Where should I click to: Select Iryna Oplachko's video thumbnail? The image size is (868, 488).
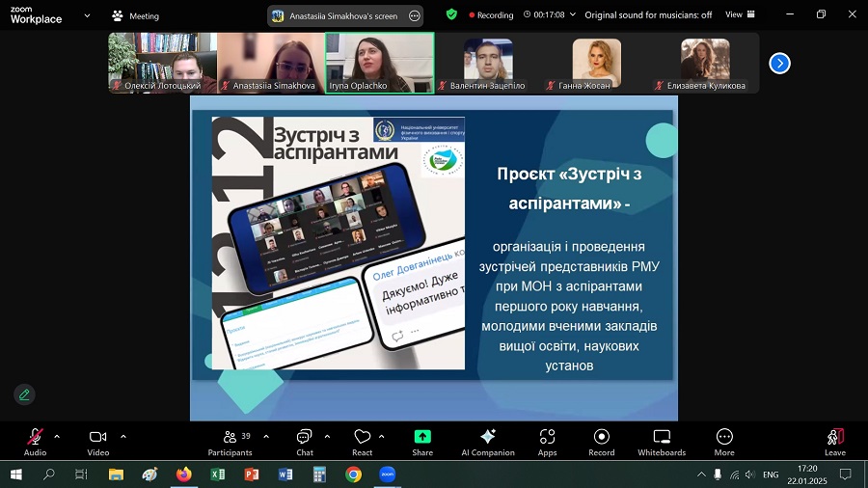point(379,62)
